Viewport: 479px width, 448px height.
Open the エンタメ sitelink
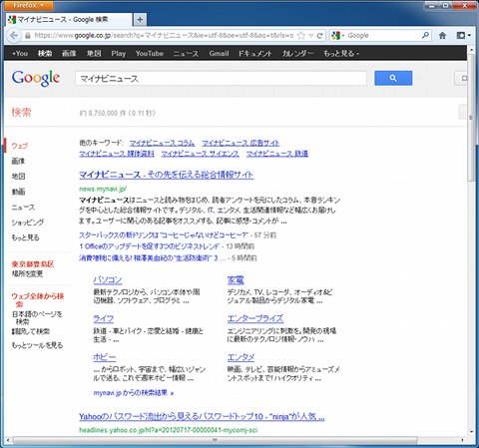click(x=240, y=357)
